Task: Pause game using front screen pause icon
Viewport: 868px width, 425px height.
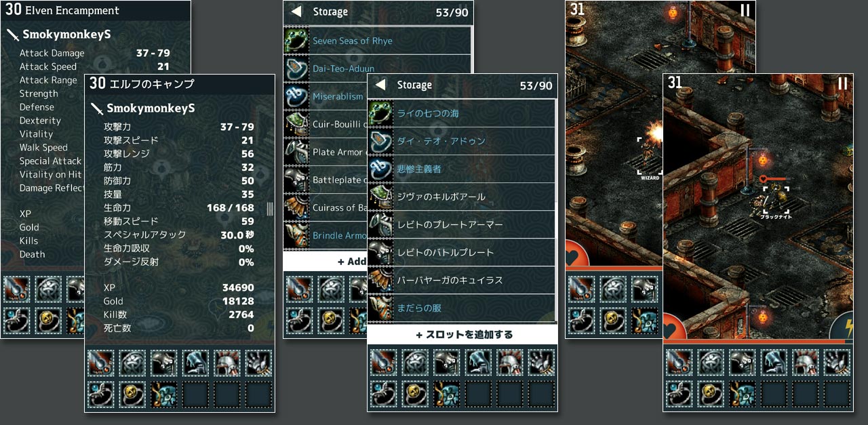Action: 842,83
